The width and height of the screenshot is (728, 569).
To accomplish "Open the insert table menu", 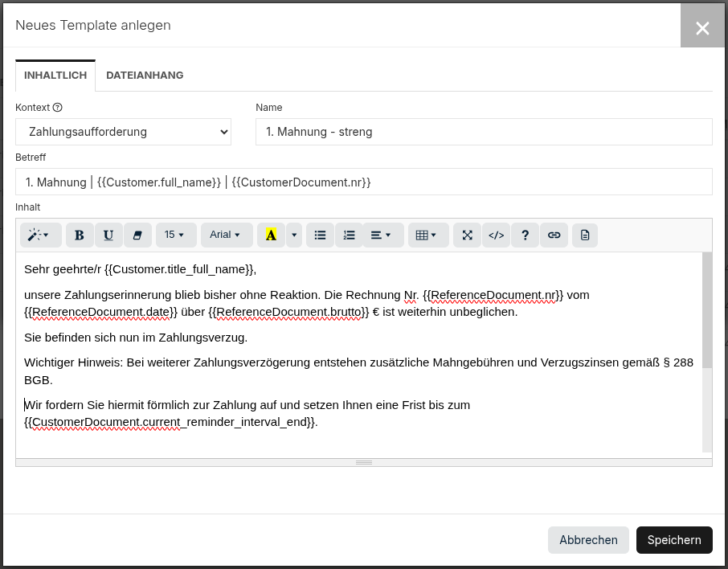I will [427, 235].
